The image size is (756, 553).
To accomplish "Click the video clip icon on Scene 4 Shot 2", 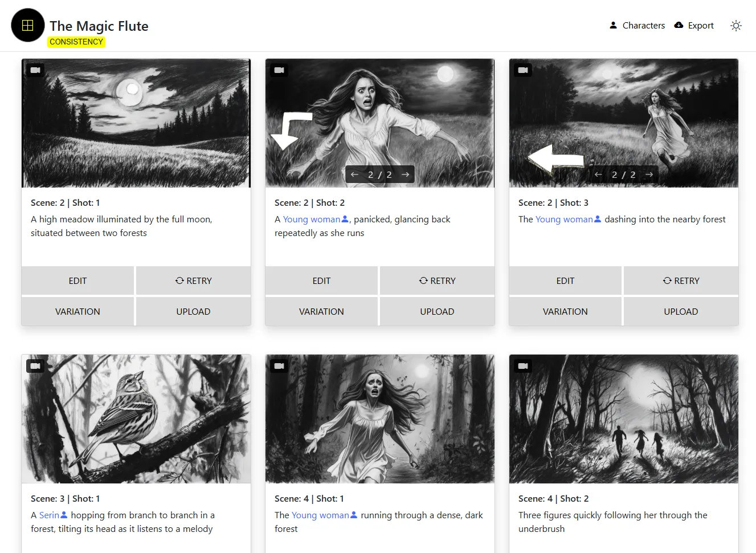I will click(522, 365).
